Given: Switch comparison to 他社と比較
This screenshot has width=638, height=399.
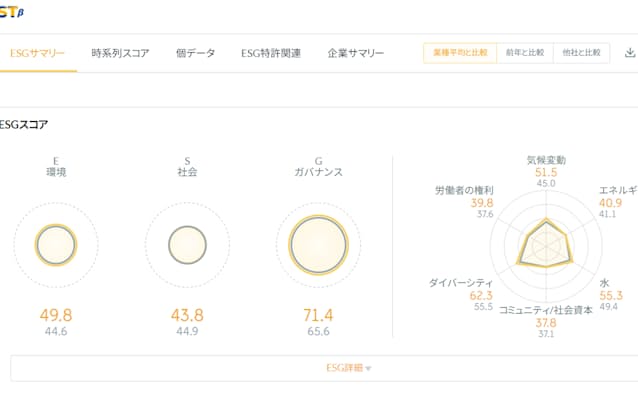Looking at the screenshot, I should click(581, 53).
